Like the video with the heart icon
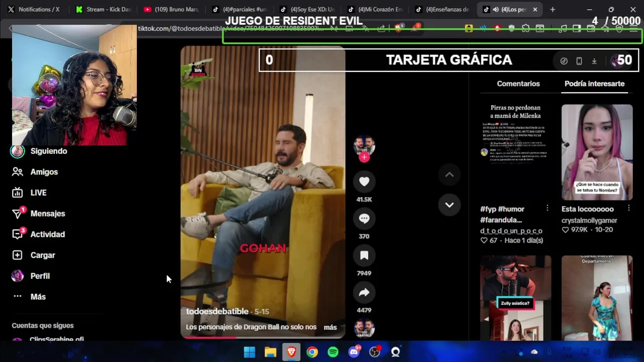The height and width of the screenshot is (362, 644). click(364, 182)
